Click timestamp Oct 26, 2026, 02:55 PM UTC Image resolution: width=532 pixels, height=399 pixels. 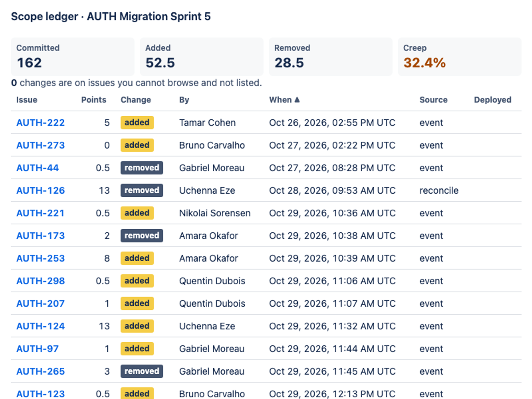pyautogui.click(x=332, y=123)
